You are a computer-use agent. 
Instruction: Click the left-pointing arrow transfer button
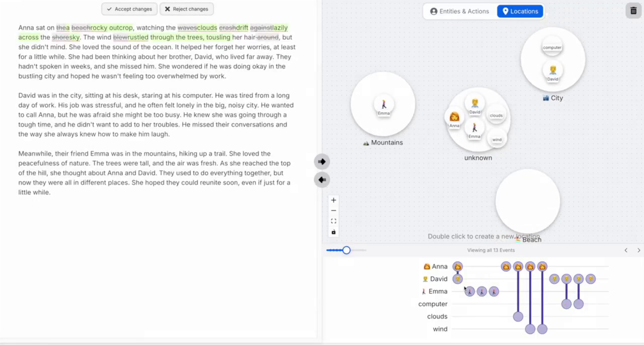[322, 179]
